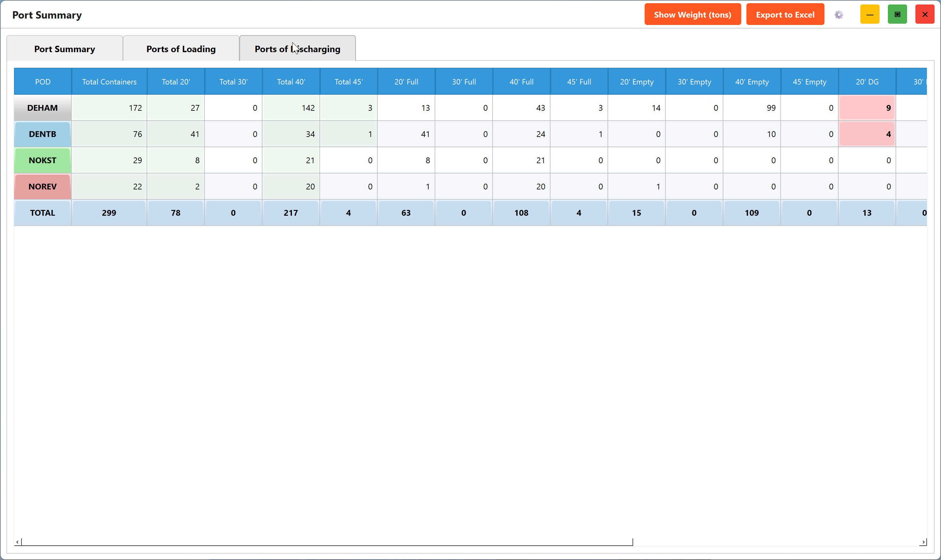Click Total 45' column header
941x560 pixels.
(x=348, y=82)
